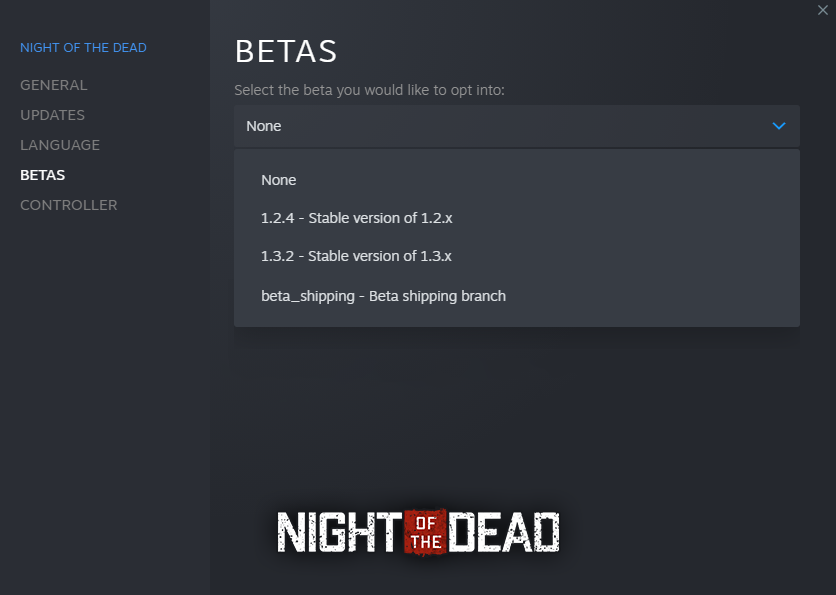
Task: Click the NIGHT OF THE DEAD sidebar title
Action: point(83,48)
